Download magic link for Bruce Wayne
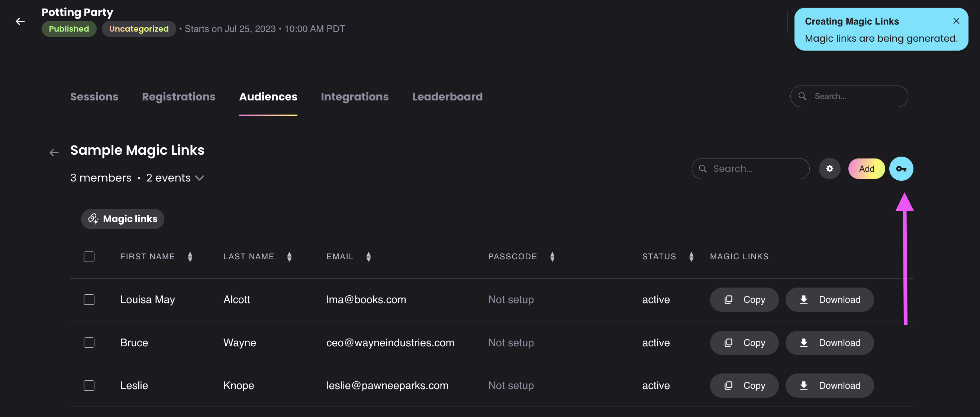Viewport: 980px width, 417px height. click(x=829, y=343)
